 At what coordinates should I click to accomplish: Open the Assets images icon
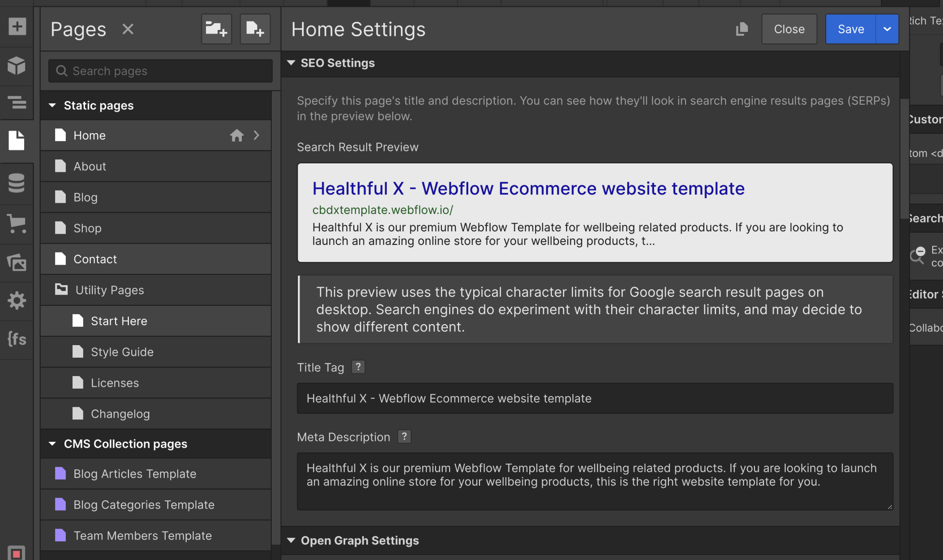pyautogui.click(x=17, y=262)
